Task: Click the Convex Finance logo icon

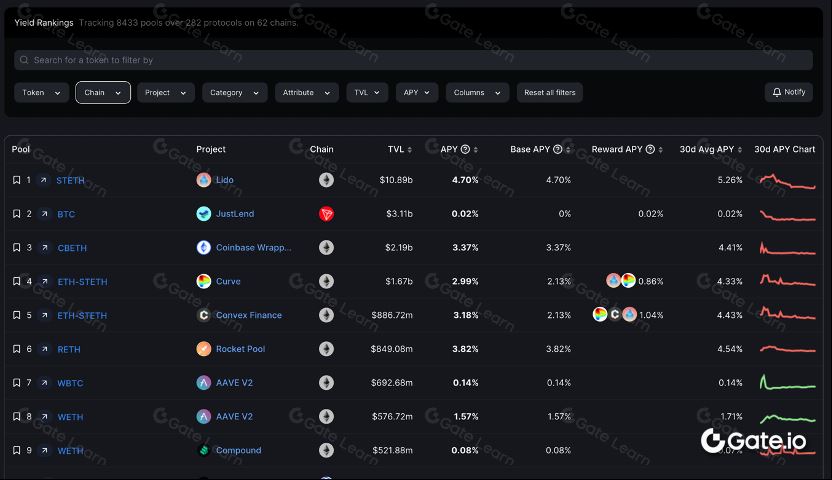Action: [204, 315]
